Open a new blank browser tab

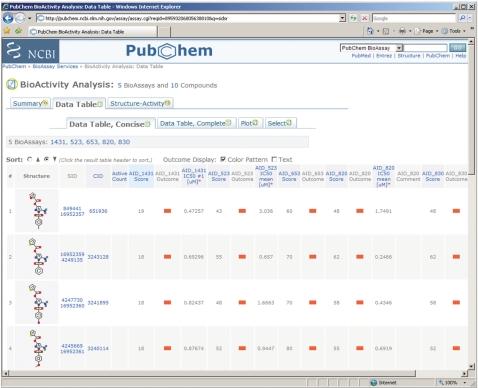tap(163, 32)
